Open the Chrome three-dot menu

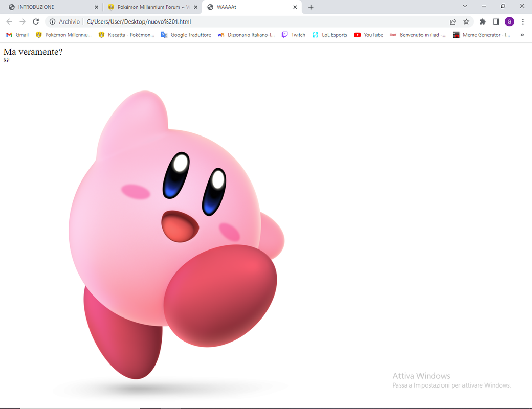522,21
